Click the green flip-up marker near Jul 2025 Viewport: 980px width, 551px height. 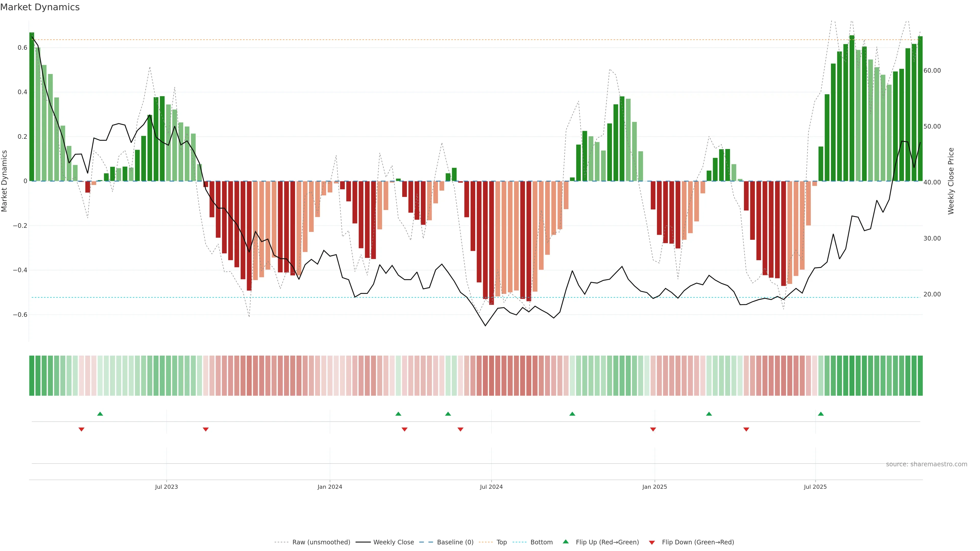(x=820, y=414)
